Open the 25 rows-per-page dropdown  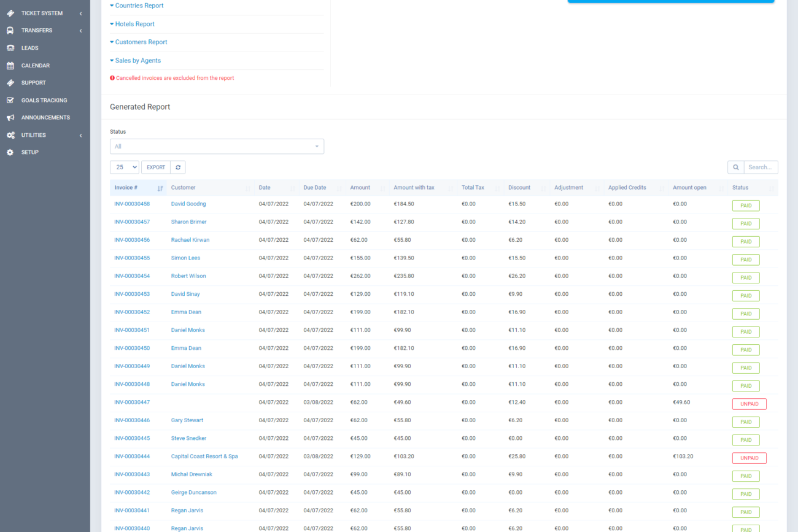(x=125, y=168)
